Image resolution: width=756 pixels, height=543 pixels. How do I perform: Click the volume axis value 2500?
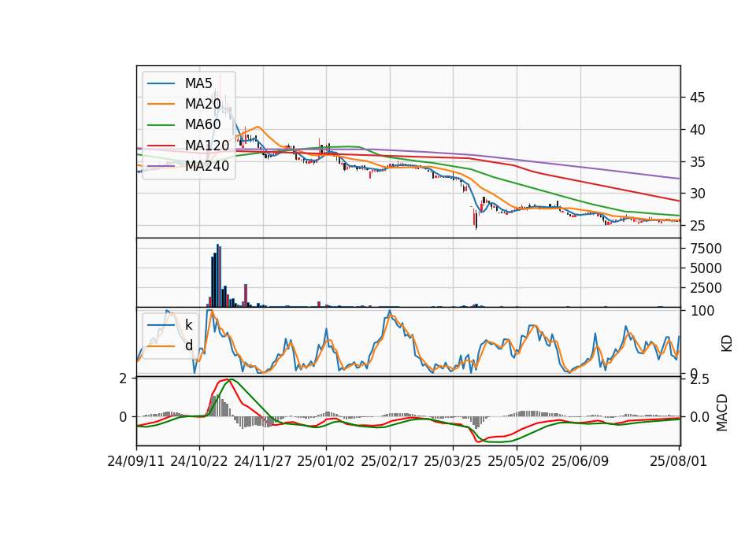706,289
